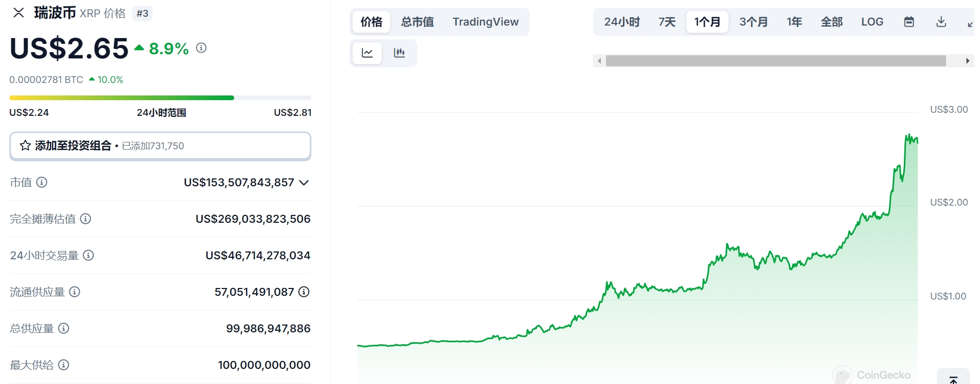Expand market cap dropdown chevron

(x=304, y=183)
